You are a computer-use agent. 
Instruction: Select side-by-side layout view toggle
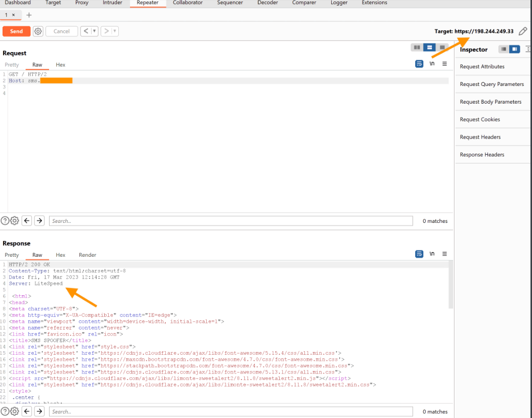(x=417, y=48)
